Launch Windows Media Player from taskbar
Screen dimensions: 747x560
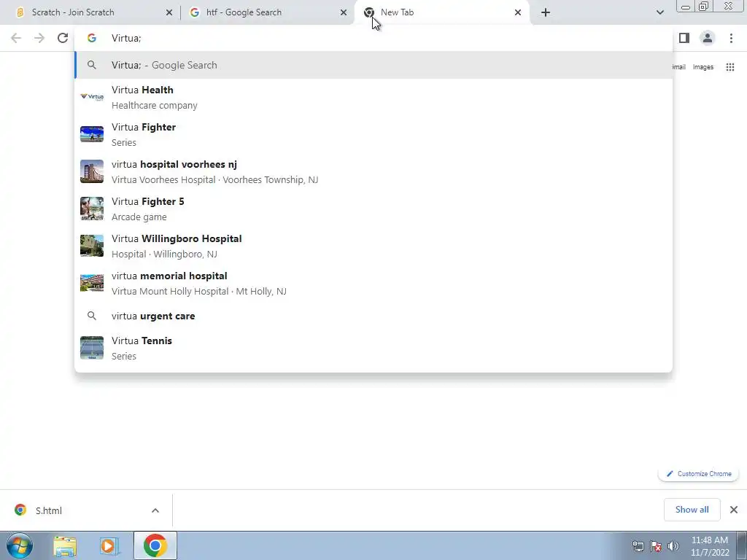click(x=109, y=546)
